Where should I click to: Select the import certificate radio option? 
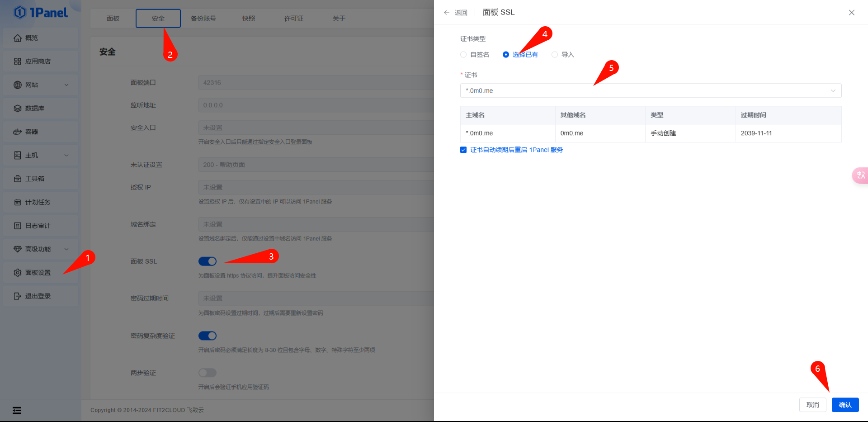point(555,55)
